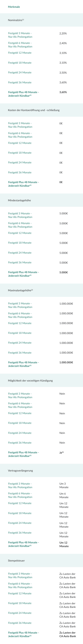Click Um 3 Monate under Vertragsverlängerung
83x644 pixels.
(x=64, y=485)
